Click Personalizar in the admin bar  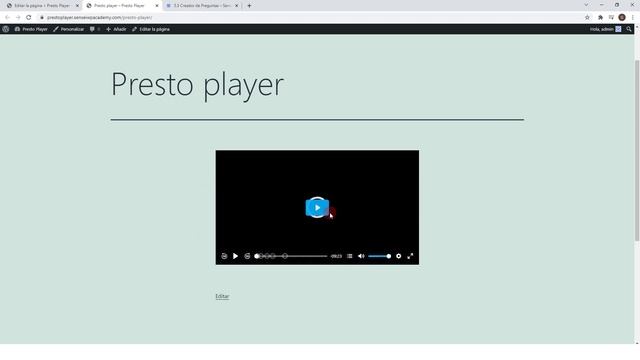[69, 29]
